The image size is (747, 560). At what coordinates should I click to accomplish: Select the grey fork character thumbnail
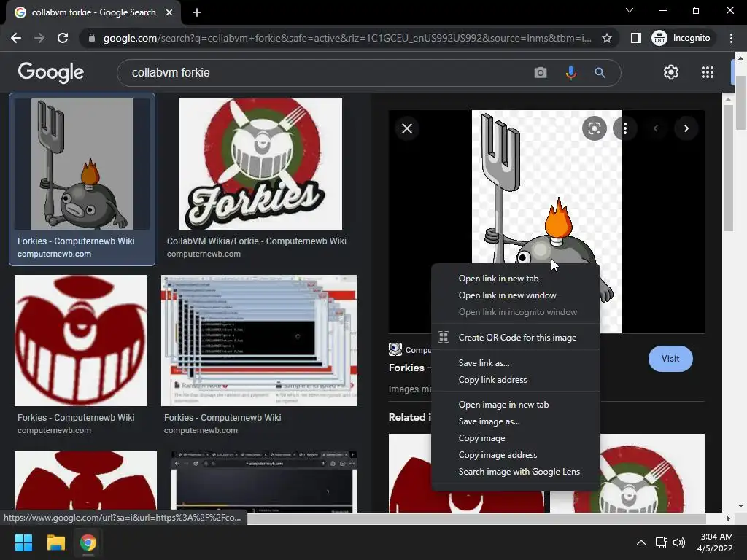click(82, 164)
